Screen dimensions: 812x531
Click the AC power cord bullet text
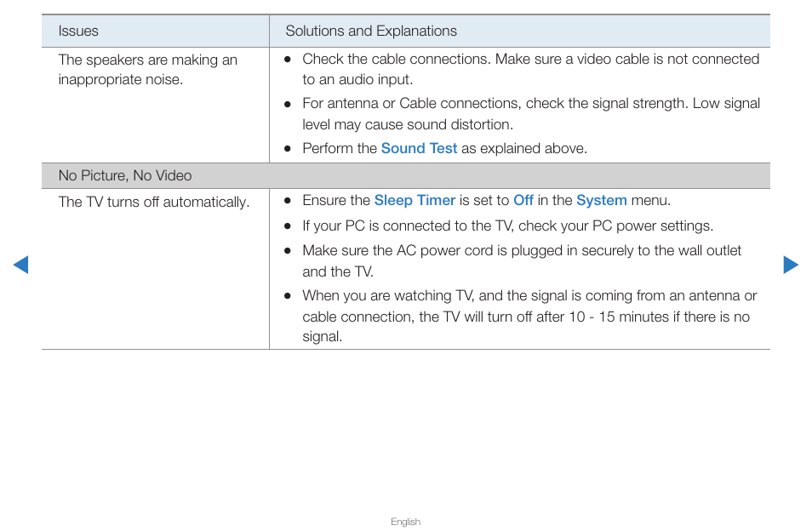coord(522,261)
